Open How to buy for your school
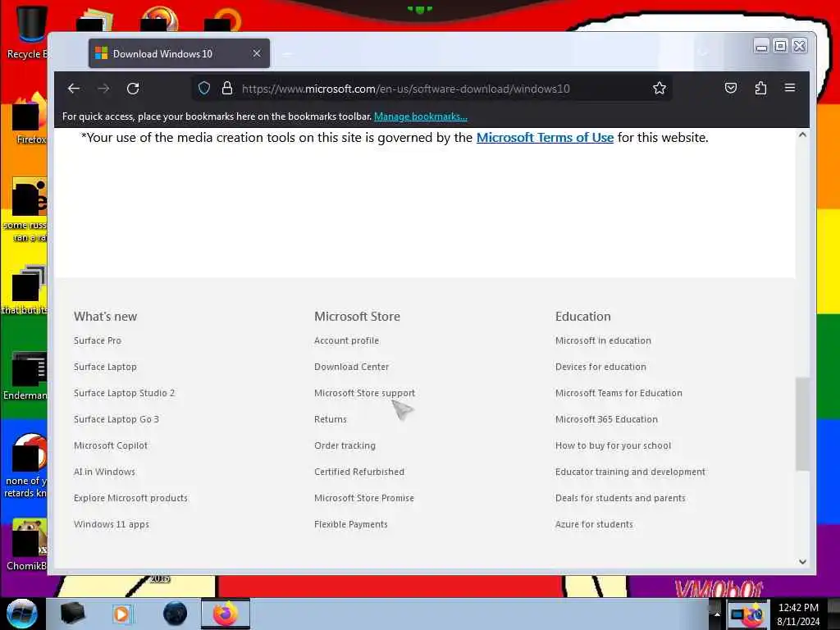Image resolution: width=840 pixels, height=630 pixels. 613,445
